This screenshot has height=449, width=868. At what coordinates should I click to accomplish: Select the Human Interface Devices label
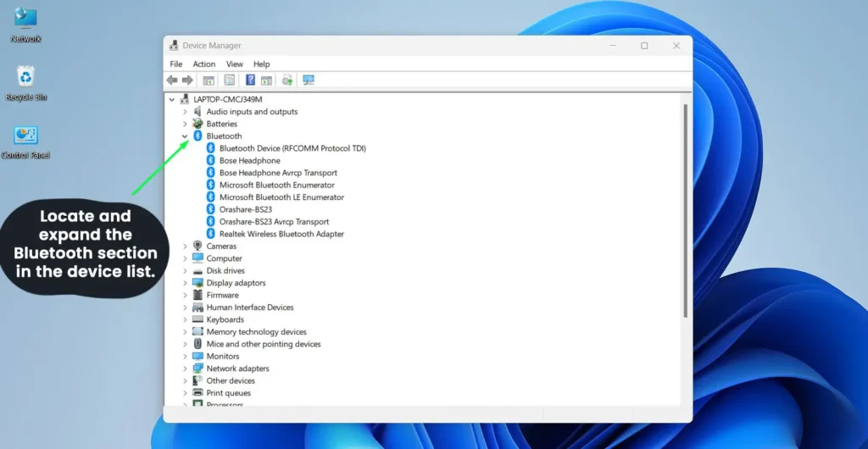tap(250, 308)
